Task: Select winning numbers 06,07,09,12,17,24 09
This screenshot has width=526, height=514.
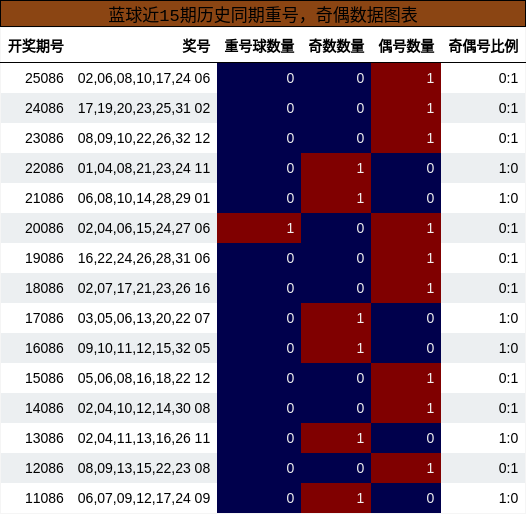Action: point(144,498)
